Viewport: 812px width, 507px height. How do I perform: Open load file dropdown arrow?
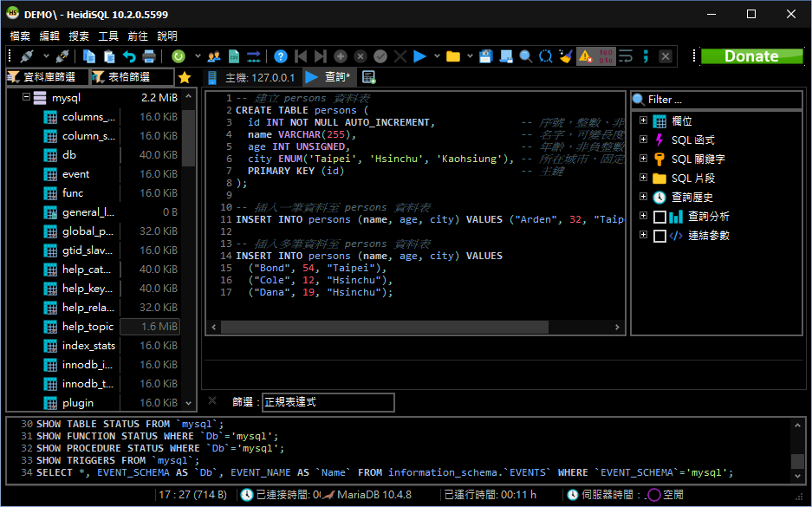tap(470, 56)
